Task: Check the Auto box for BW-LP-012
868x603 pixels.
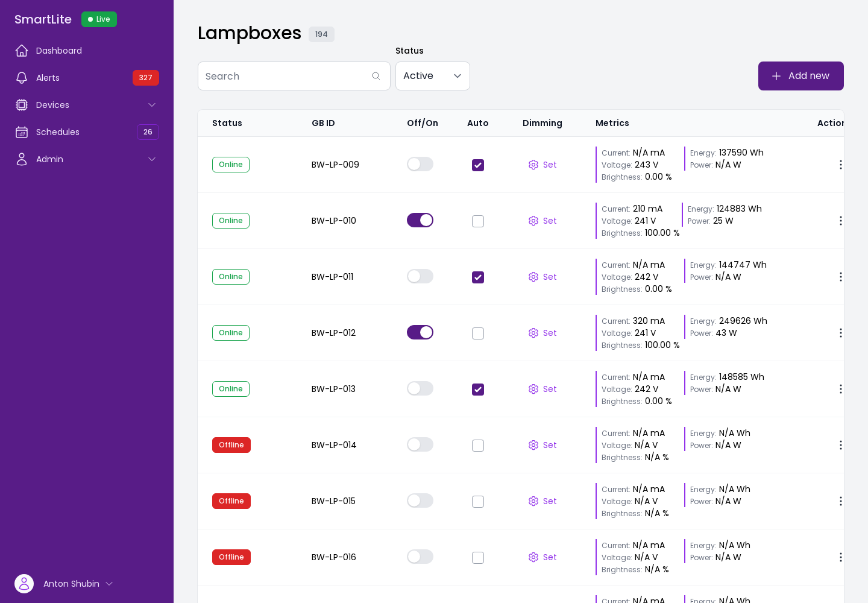Action: tap(478, 333)
